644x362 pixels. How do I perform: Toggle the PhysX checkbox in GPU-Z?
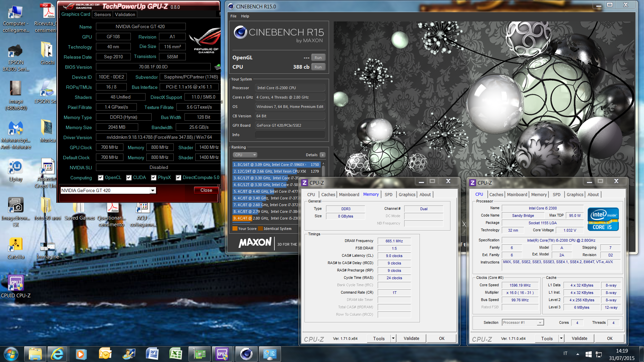coord(154,178)
